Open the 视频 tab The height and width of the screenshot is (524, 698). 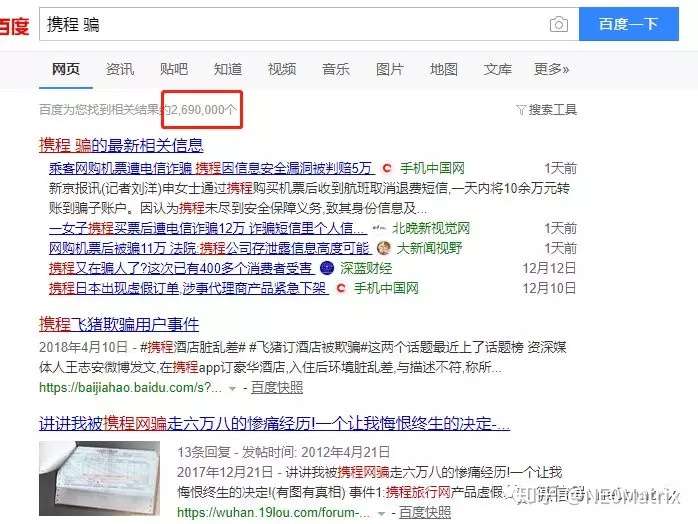(x=282, y=69)
